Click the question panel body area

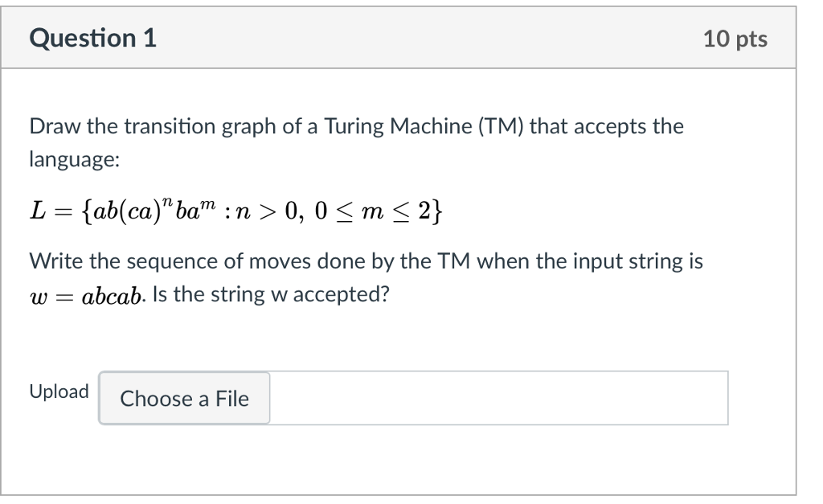(402, 338)
